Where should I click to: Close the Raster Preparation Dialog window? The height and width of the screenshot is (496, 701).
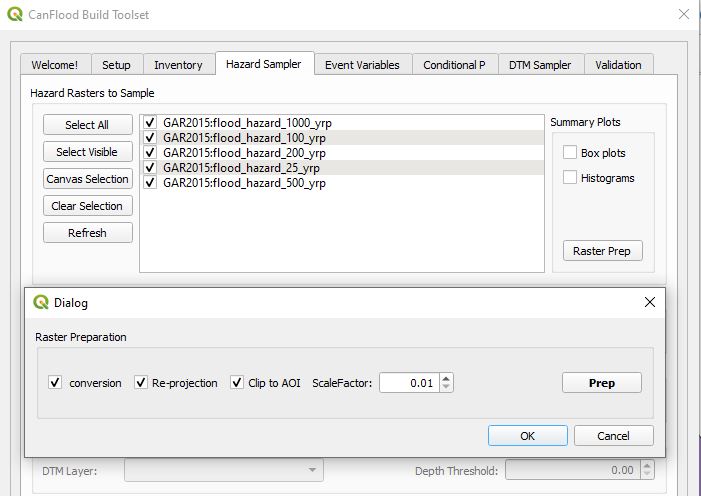[650, 302]
